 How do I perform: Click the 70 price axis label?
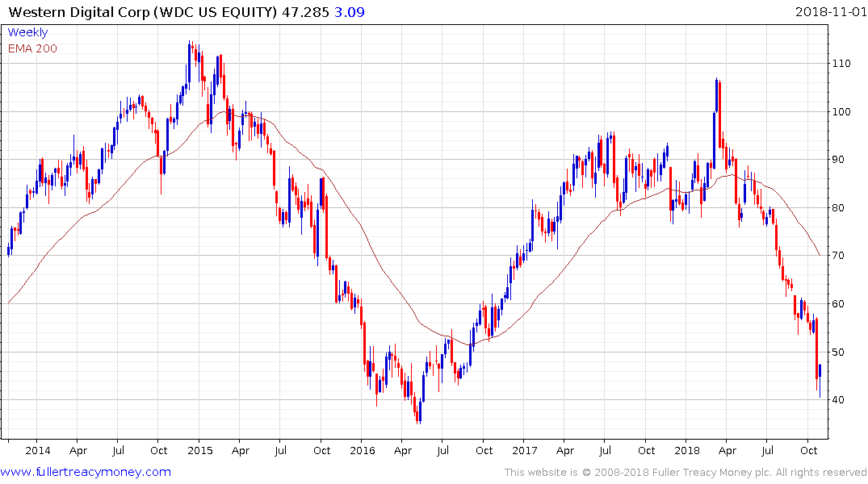point(839,256)
